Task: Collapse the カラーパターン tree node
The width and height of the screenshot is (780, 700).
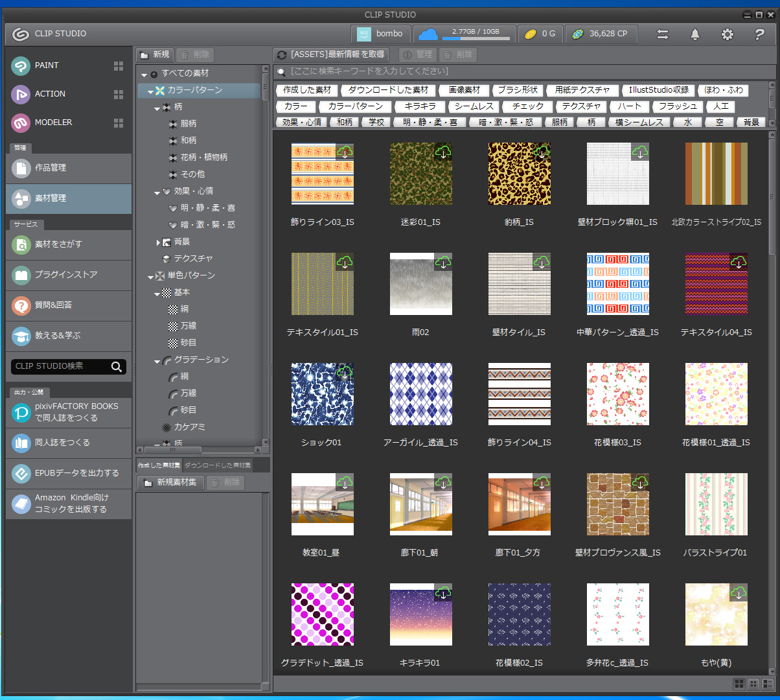Action: coord(150,91)
